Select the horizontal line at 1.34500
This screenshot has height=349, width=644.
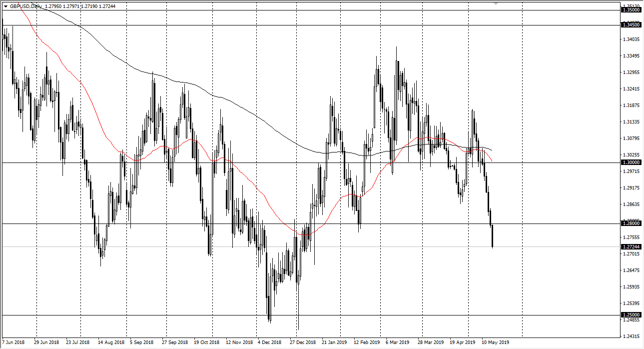(300, 24)
